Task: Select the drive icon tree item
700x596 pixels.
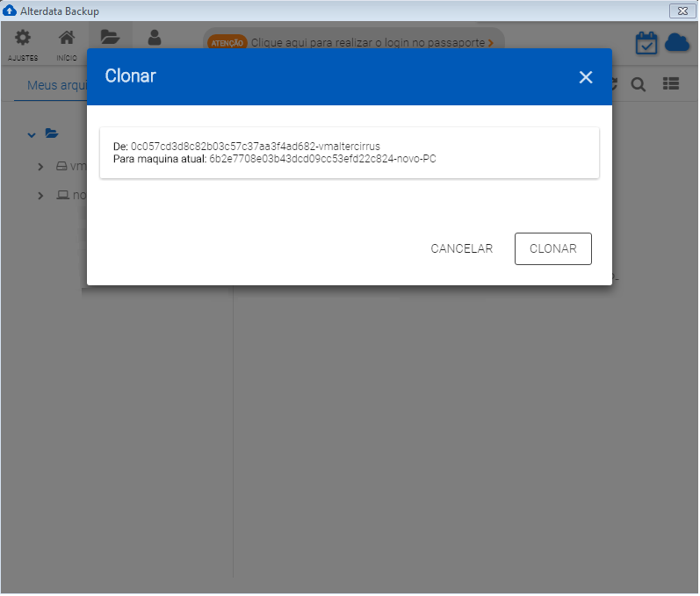Action: click(x=61, y=167)
